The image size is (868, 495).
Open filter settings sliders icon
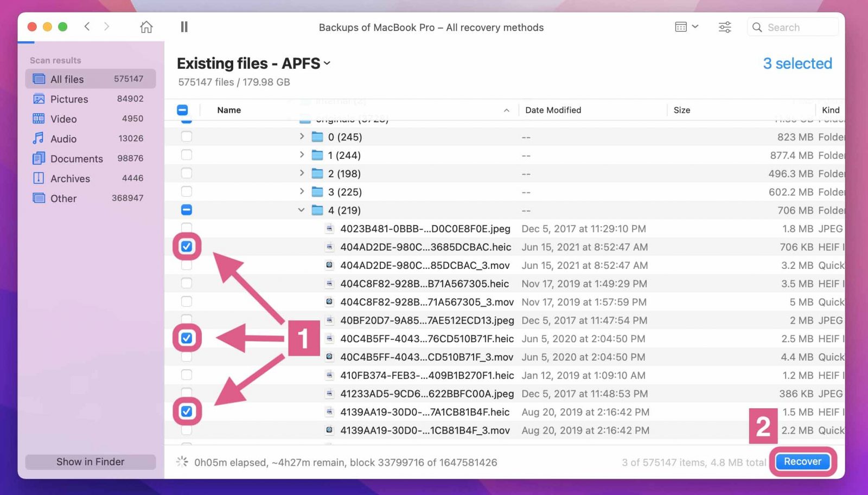[x=725, y=27]
